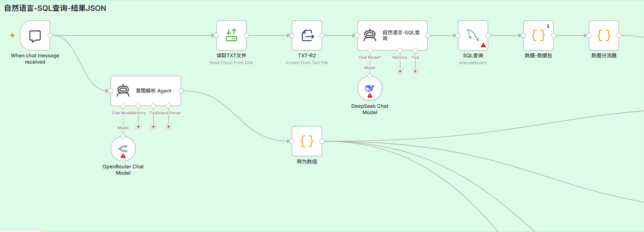This screenshot has height=232, width=644.
Task: Select the sticky note title 自然语言-SQL查询-结果JSON
Action: pos(55,8)
